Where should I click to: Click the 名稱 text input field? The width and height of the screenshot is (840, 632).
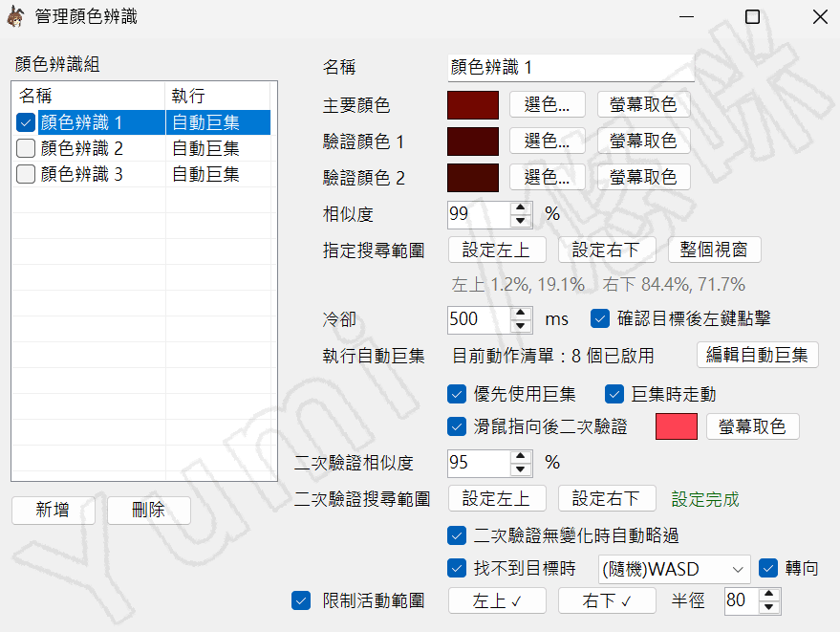click(x=571, y=68)
